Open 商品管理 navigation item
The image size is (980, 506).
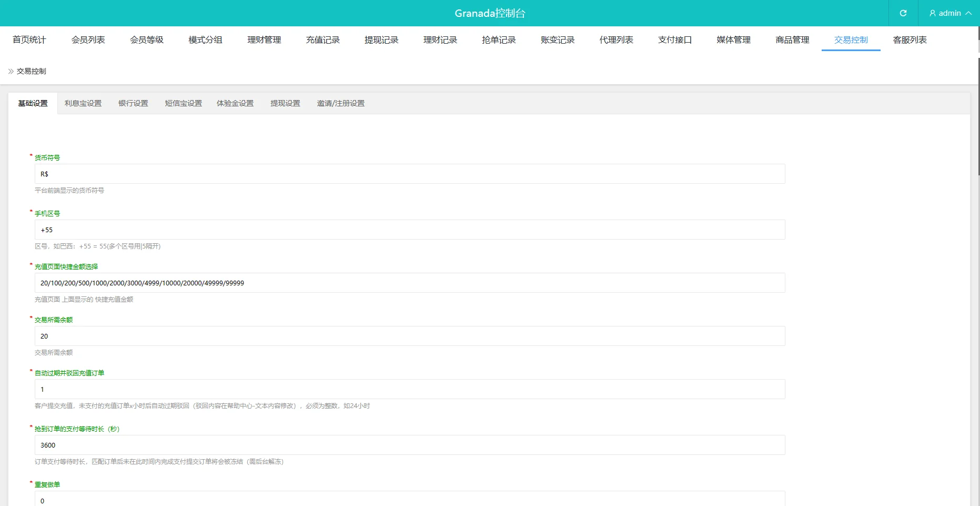pos(792,40)
